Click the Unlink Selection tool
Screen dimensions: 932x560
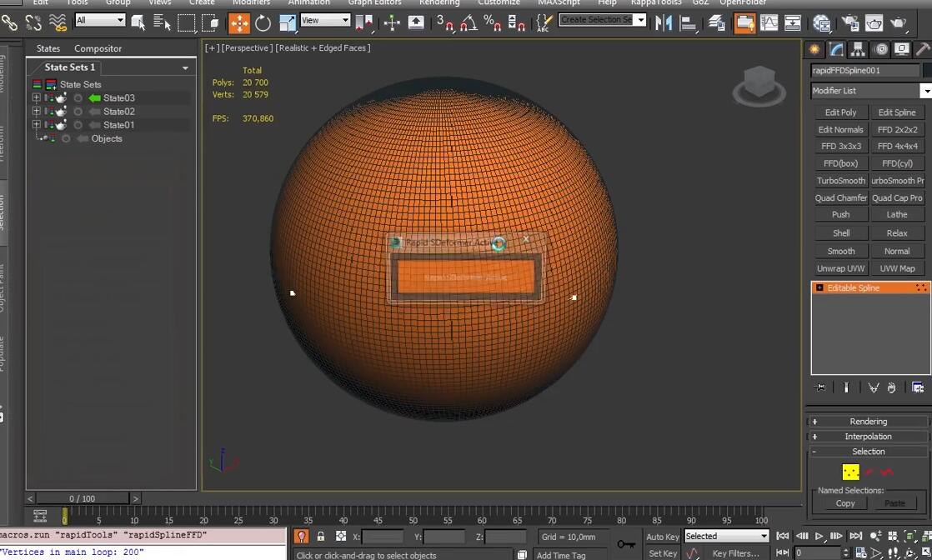pyautogui.click(x=33, y=22)
